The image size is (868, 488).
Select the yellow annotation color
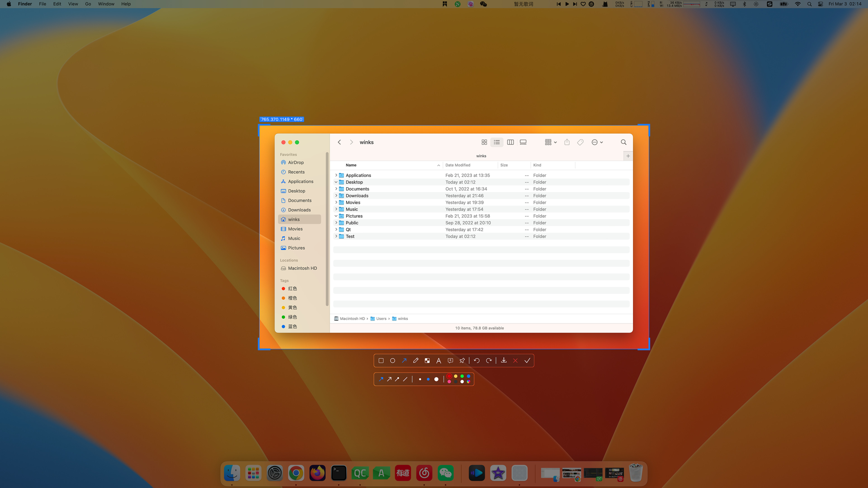click(x=455, y=376)
